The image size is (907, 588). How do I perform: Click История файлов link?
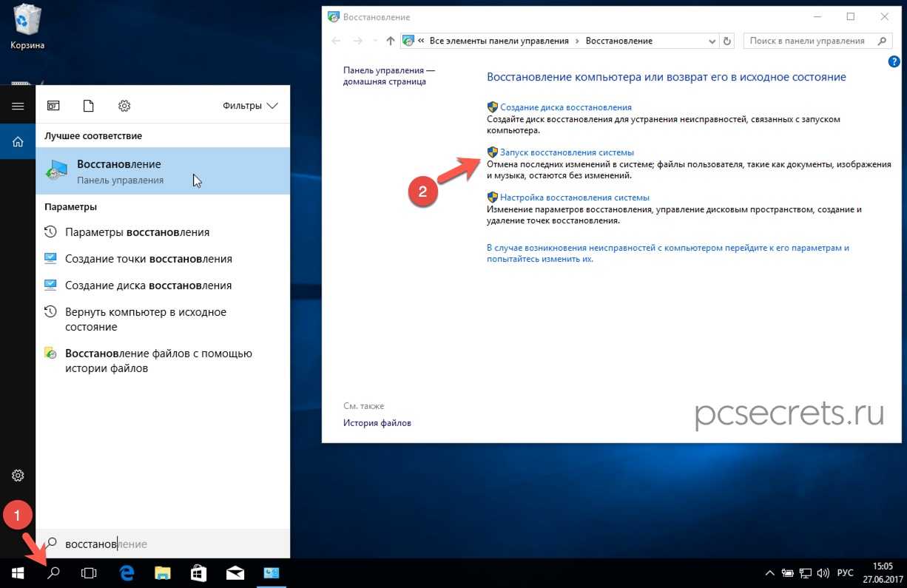[377, 423]
